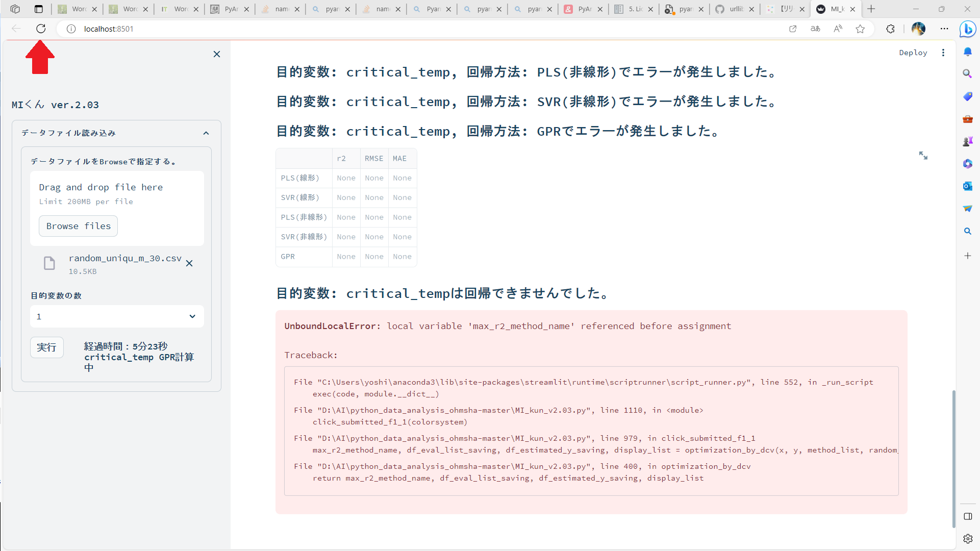
Task: Click the browser refresh icon
Action: (41, 29)
